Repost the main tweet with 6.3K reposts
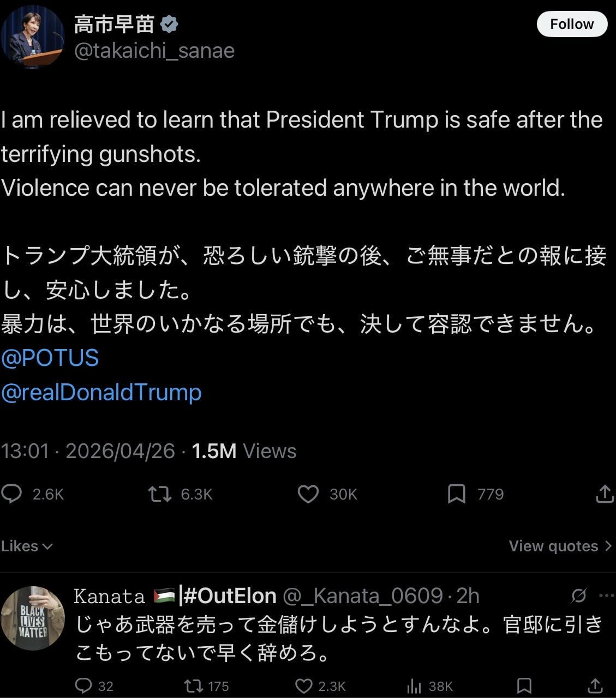The height and width of the screenshot is (698, 616). point(160,494)
